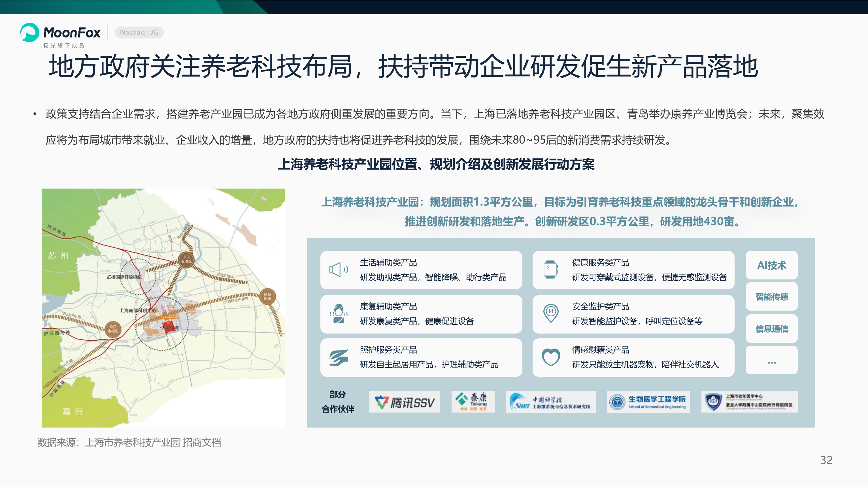Click the 生物医学工程学院 logo
Viewport: 868px width, 487px height.
(648, 402)
